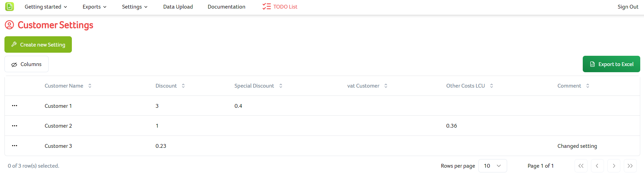
Task: Click Discount value 0.23
Action: point(161,146)
